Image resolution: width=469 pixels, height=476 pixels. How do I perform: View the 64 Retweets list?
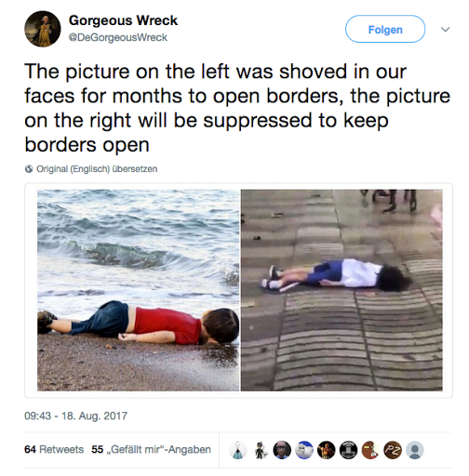click(x=54, y=449)
